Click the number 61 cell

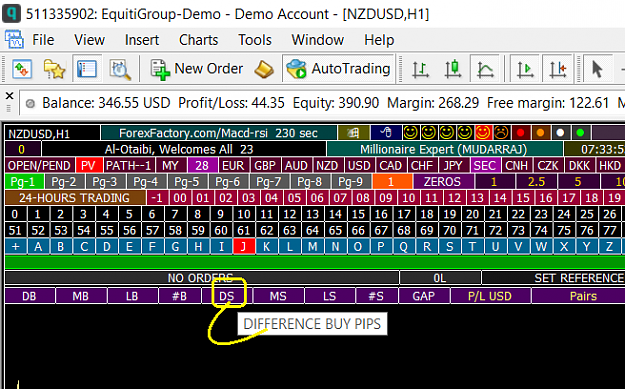[244, 230]
